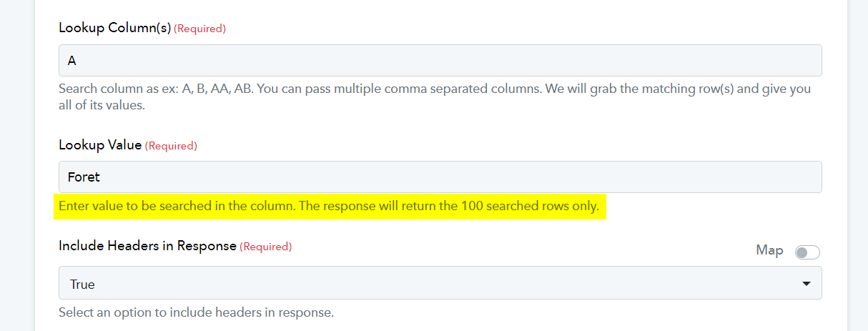Open the Include Headers in Response dropdown
This screenshot has width=868, height=331.
[x=440, y=283]
